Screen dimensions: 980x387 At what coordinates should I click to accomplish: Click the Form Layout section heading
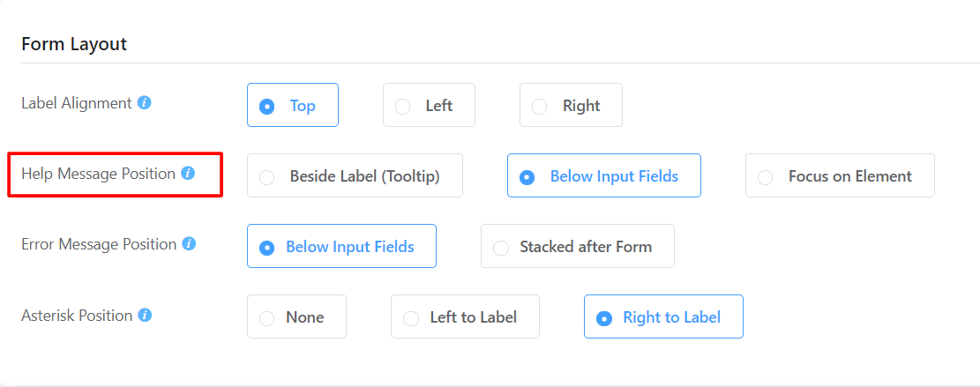tap(74, 44)
